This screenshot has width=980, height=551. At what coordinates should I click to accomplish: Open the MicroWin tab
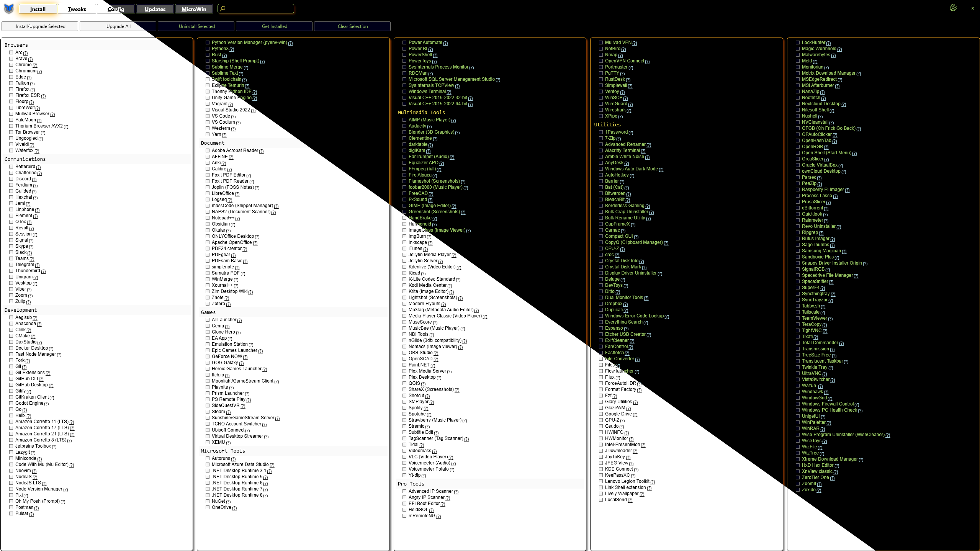193,9
